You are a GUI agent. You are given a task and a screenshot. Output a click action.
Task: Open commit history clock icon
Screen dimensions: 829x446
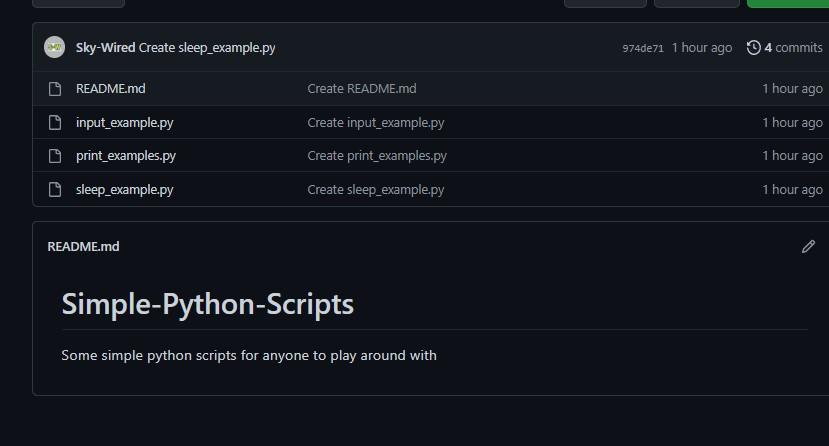pyautogui.click(x=753, y=48)
